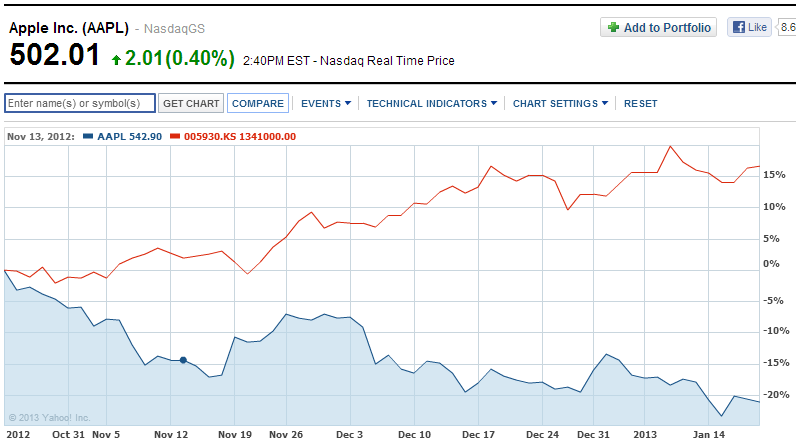Click the 0% y-axis label
This screenshot has height=442, width=796.
771,263
